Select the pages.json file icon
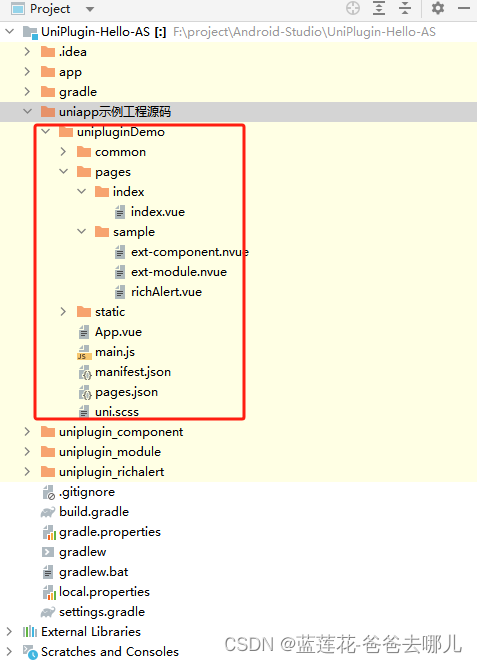This screenshot has height=663, width=477. (85, 392)
